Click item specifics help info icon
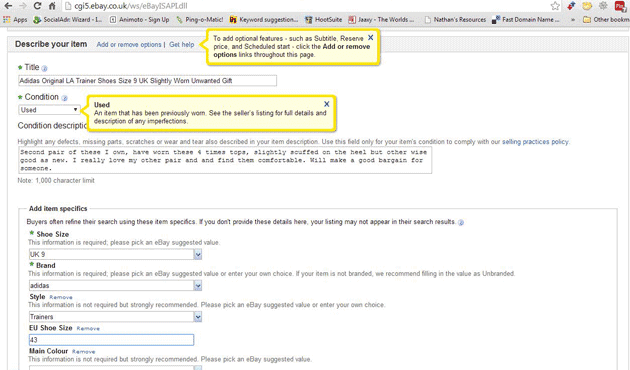 tap(461, 222)
